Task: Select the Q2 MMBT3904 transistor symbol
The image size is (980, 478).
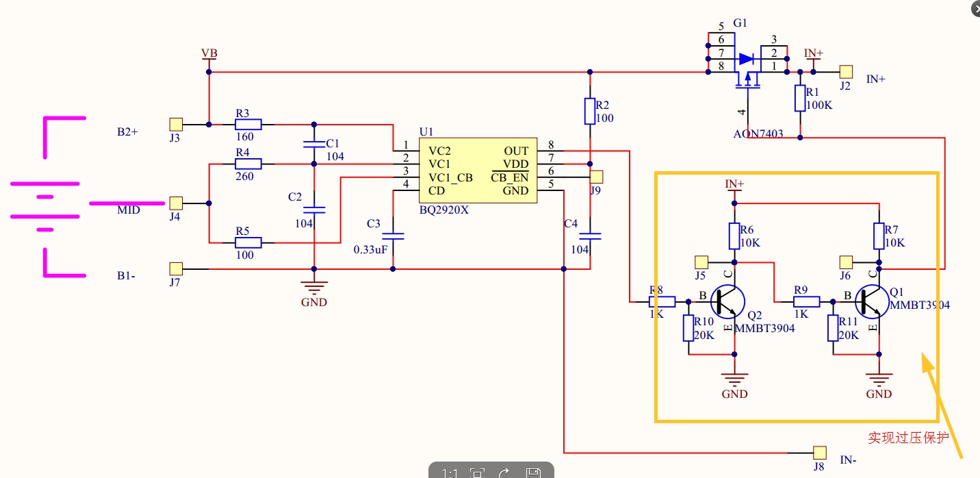Action: (727, 301)
